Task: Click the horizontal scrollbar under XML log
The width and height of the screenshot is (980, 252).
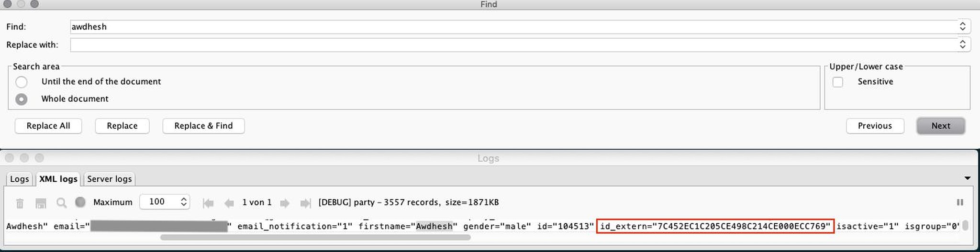Action: (x=315, y=237)
